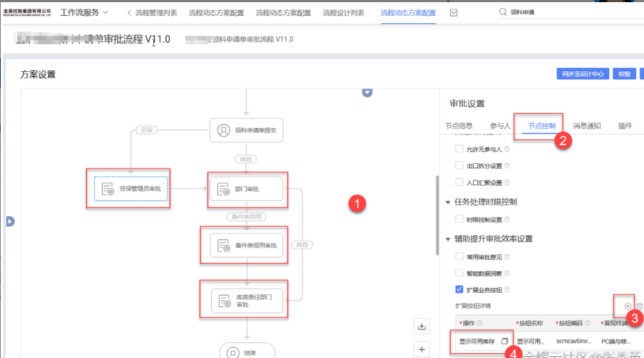Click the download icon on the canvas

coord(421,326)
